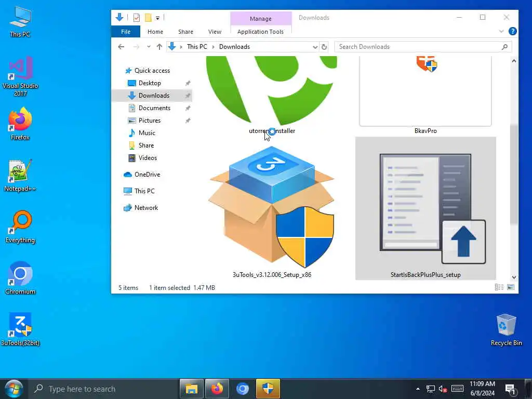Expand the ribbon chevron
This screenshot has height=399, width=532.
501,31
